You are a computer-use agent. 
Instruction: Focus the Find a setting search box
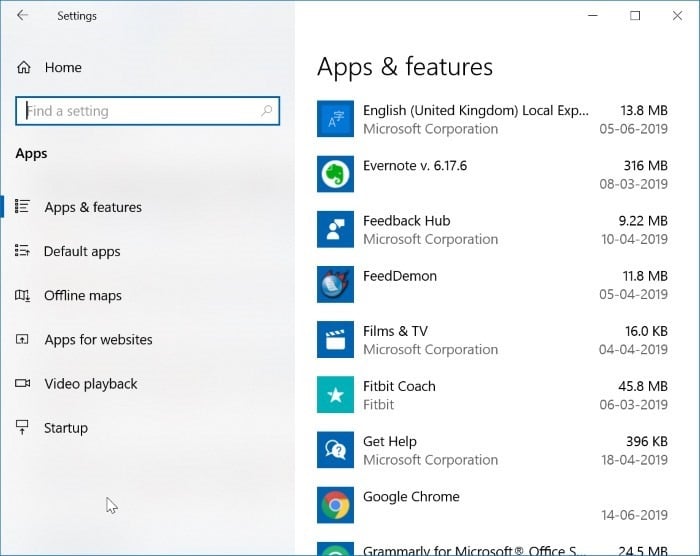pyautogui.click(x=147, y=111)
